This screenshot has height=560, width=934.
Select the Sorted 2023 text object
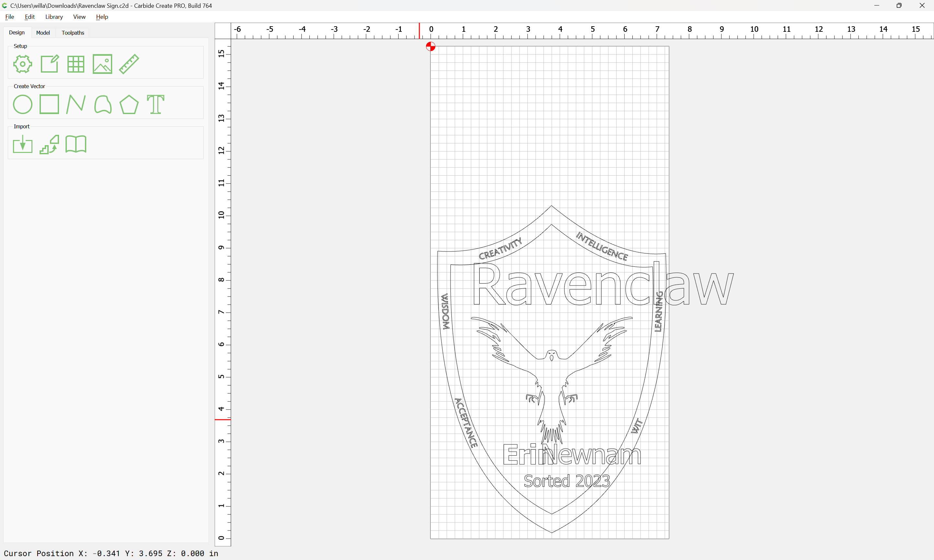(567, 481)
